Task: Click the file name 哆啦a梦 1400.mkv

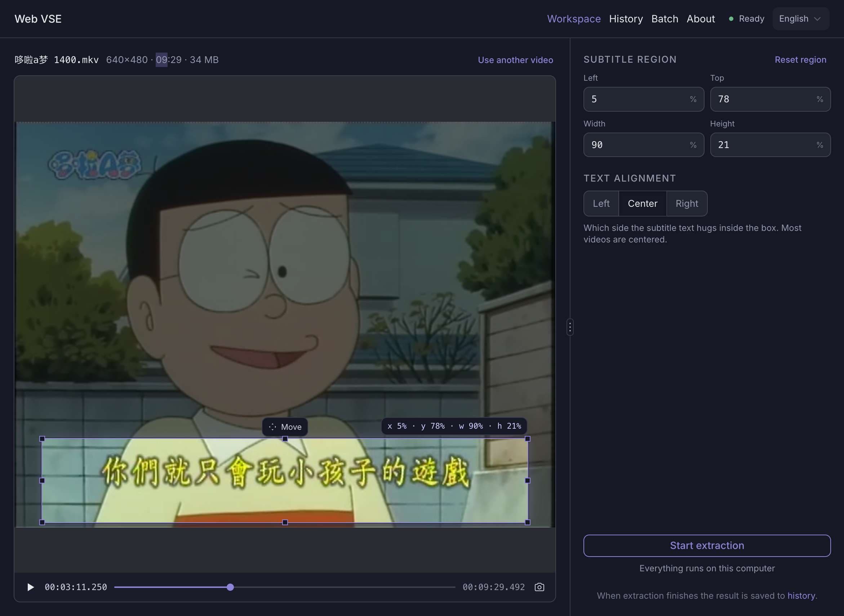Action: pyautogui.click(x=57, y=60)
